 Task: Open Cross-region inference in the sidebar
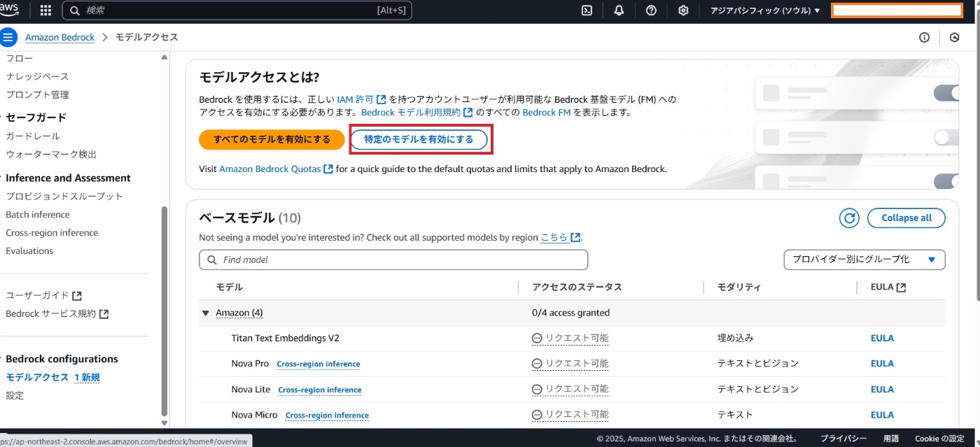click(x=52, y=233)
